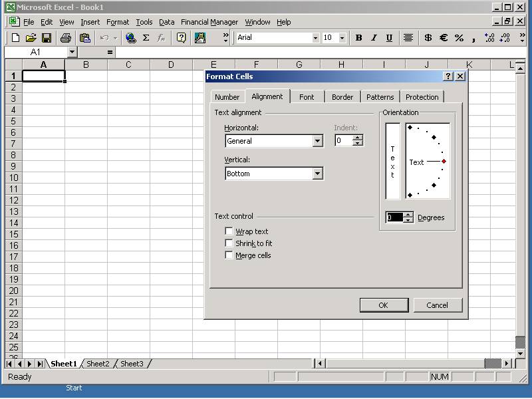Click the Degrees input field
Image resolution: width=532 pixels, height=399 pixels.
tap(395, 217)
